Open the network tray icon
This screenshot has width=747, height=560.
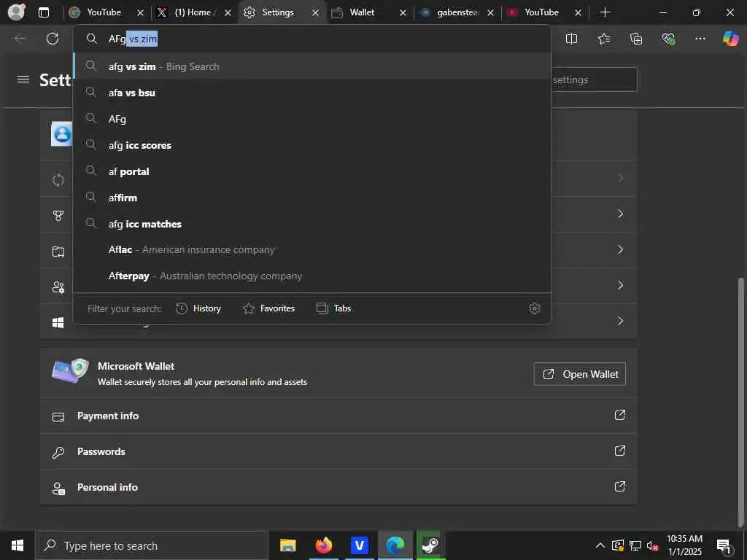[635, 545]
